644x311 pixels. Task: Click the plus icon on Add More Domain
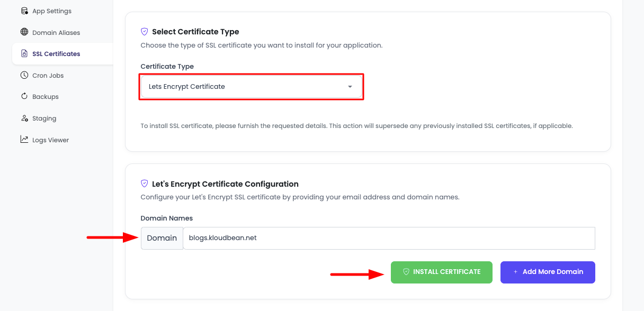tap(516, 272)
